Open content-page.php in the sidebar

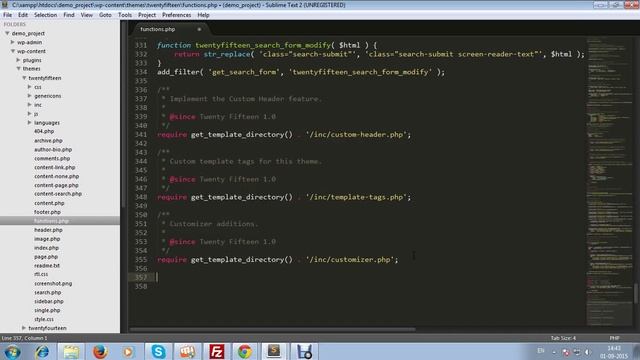point(56,185)
